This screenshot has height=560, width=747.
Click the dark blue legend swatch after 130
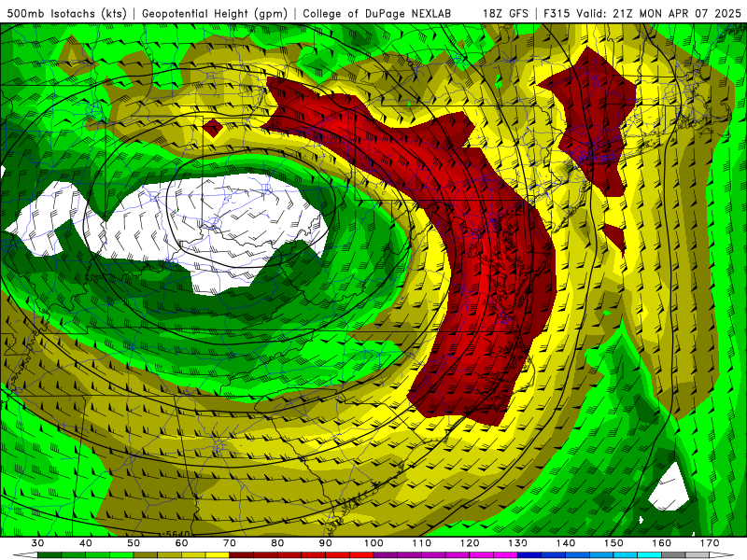click(x=529, y=555)
